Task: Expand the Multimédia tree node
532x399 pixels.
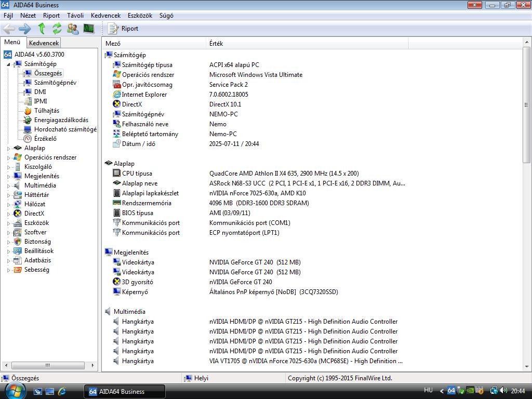Action: pos(8,185)
